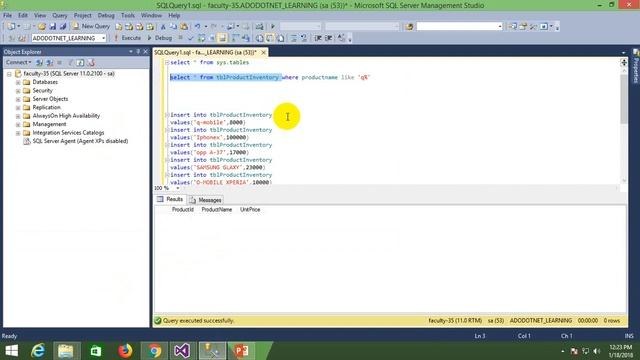The image size is (640, 360).
Task: Open the Window menu
Action: pyautogui.click(x=151, y=15)
